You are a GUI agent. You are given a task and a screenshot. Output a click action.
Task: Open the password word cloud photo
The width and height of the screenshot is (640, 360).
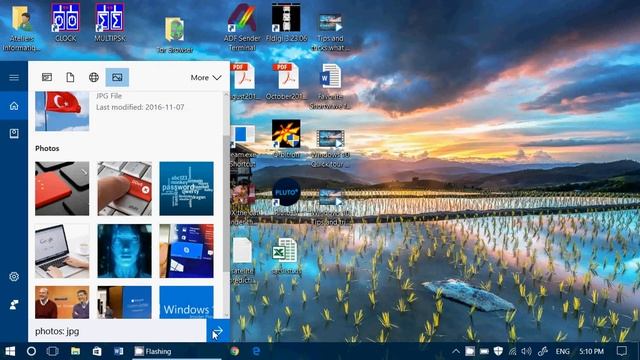coord(187,188)
